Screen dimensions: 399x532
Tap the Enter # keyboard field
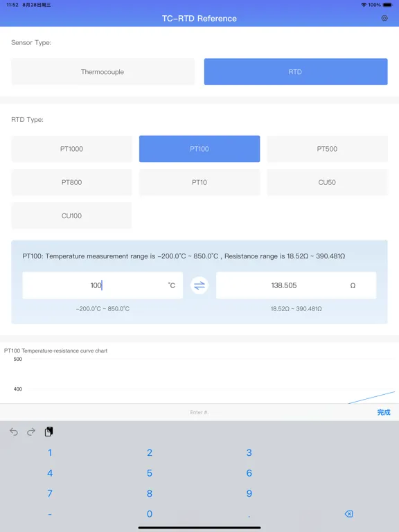click(x=199, y=412)
